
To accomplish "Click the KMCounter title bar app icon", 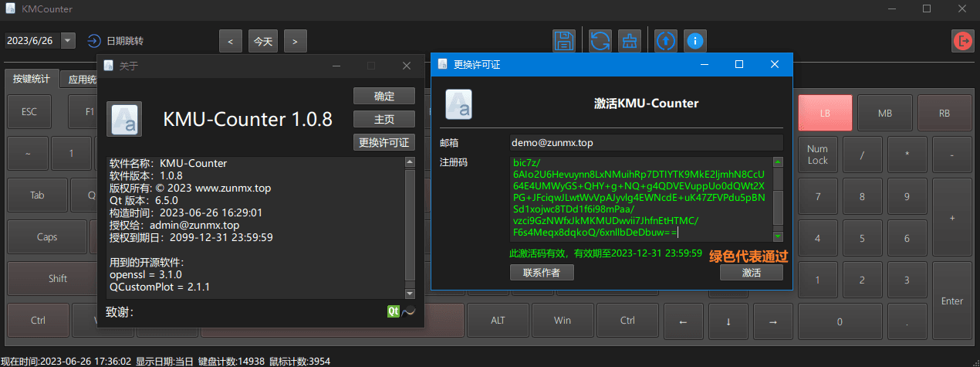I will [10, 8].
